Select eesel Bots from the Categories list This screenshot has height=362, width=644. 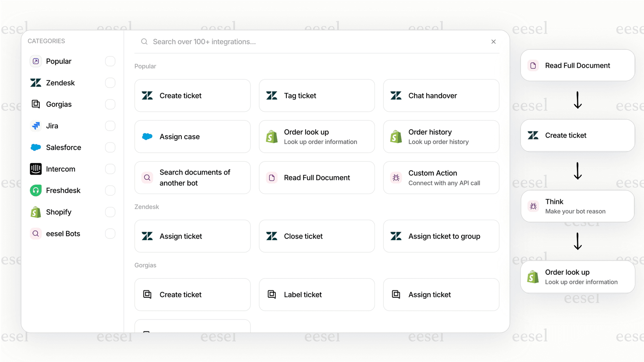[63, 233]
